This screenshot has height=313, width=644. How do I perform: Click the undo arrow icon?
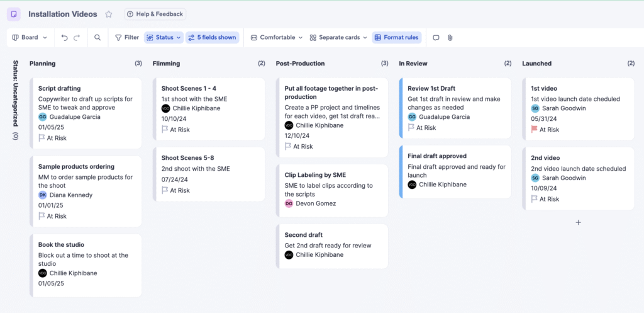pyautogui.click(x=64, y=38)
